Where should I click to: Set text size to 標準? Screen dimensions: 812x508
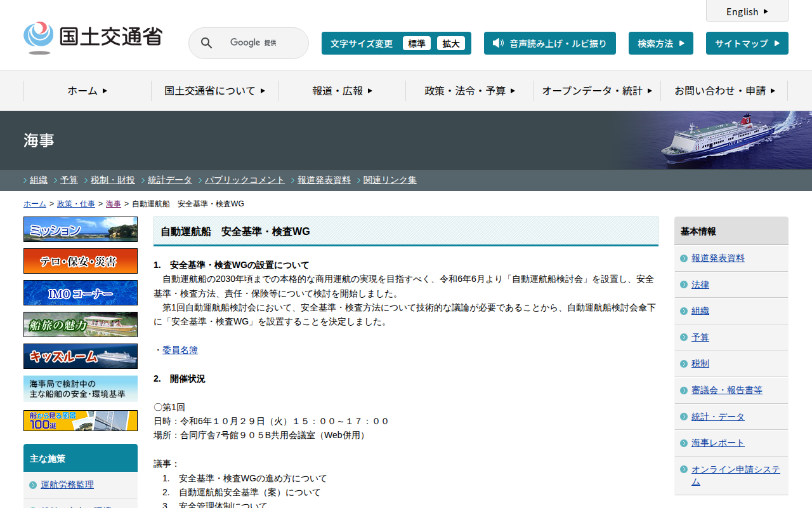tap(417, 43)
